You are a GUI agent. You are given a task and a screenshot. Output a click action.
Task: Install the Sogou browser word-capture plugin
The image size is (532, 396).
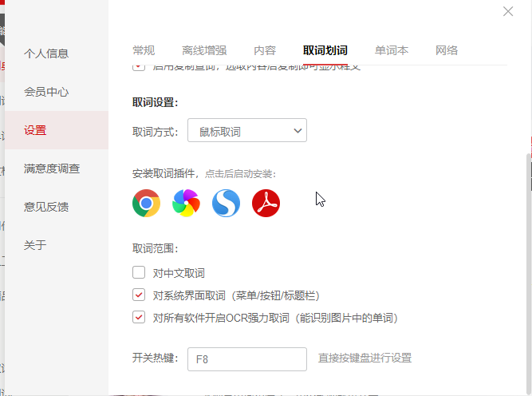pyautogui.click(x=226, y=203)
